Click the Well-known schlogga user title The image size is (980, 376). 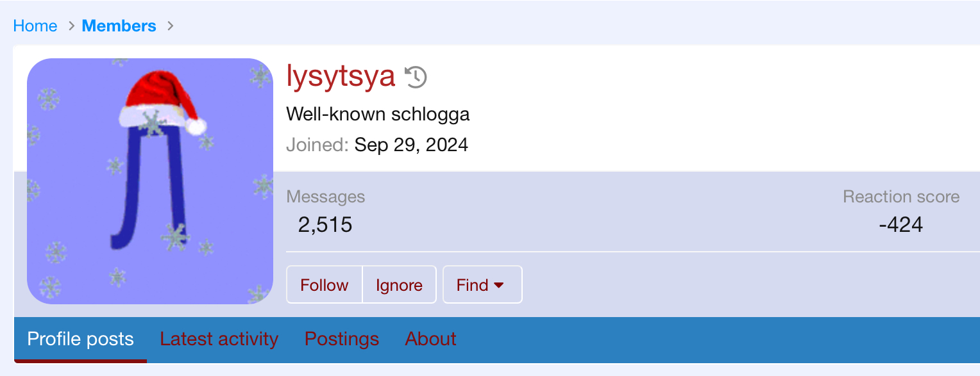tap(378, 115)
